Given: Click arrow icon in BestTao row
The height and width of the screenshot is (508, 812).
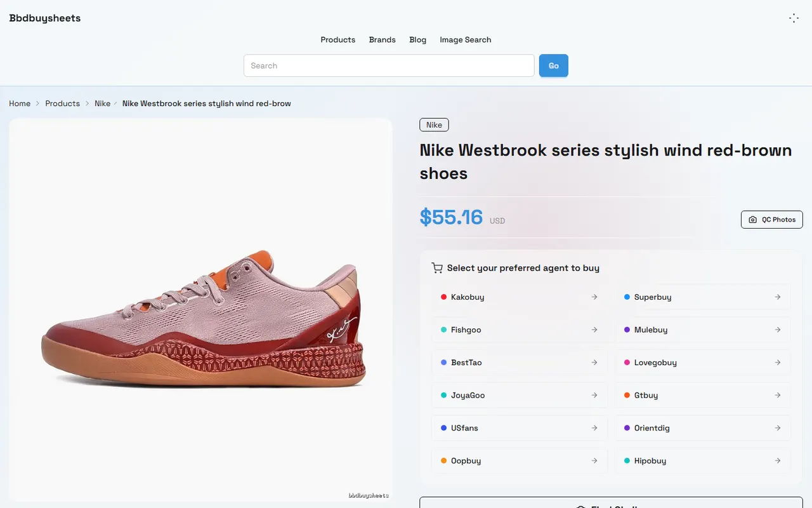Looking at the screenshot, I should pos(594,363).
